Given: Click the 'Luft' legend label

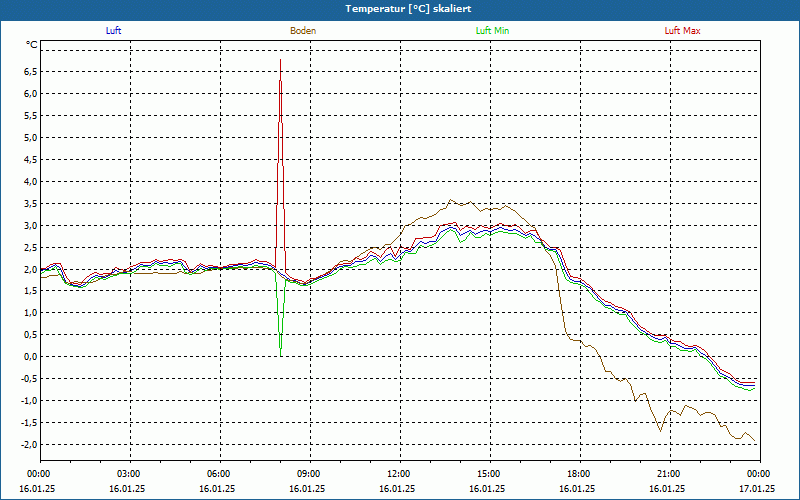Looking at the screenshot, I should [x=113, y=31].
